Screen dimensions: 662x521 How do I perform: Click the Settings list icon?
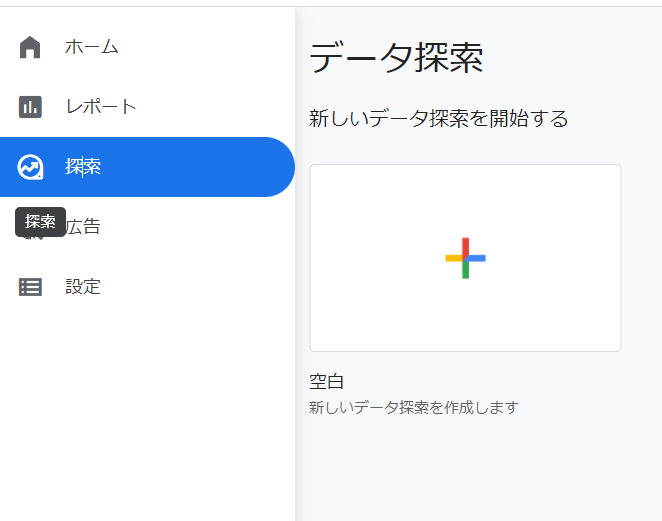(30, 287)
